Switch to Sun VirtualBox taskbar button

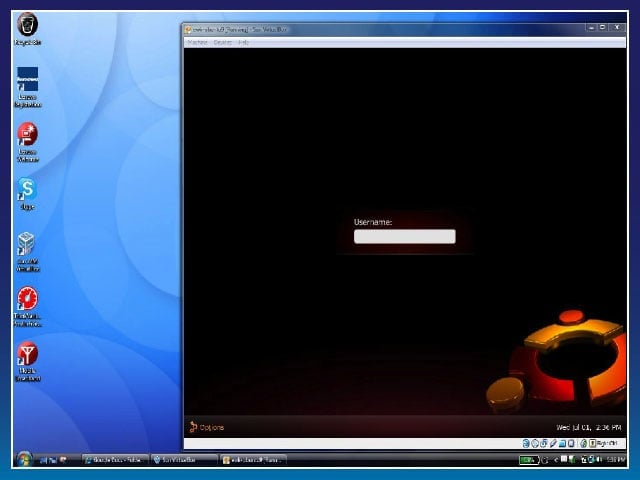tap(184, 460)
